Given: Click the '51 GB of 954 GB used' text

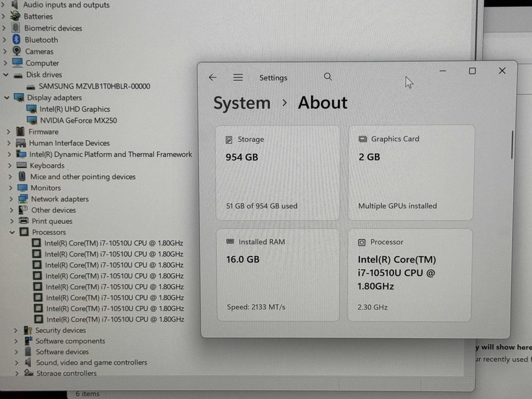Looking at the screenshot, I should coord(262,206).
